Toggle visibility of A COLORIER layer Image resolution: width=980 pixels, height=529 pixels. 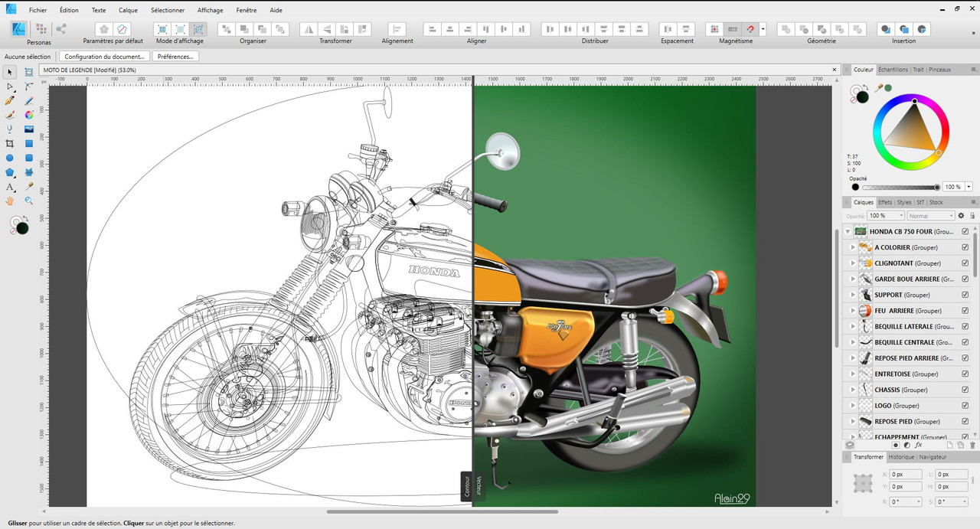coord(965,247)
